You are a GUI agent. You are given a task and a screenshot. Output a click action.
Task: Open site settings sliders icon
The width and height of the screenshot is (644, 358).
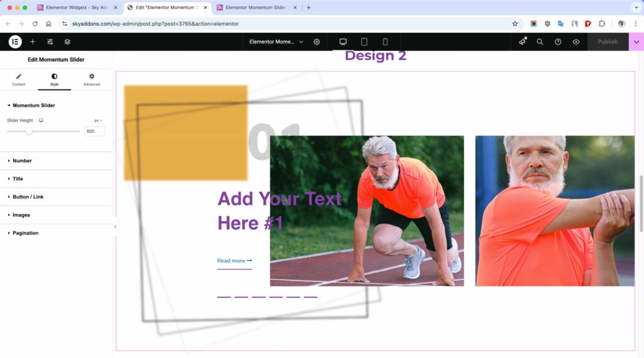pyautogui.click(x=50, y=41)
